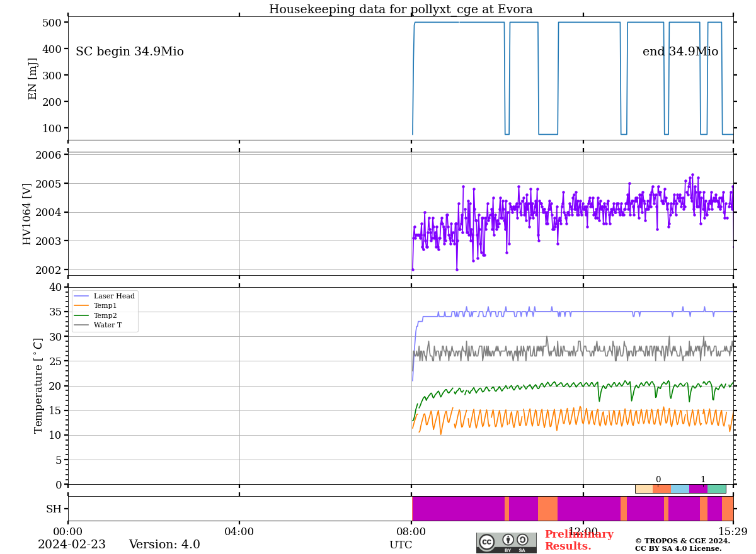This screenshot has height=554, width=756.
Task: Click the 'Preliminary Results.' red notice
Action: pos(579,540)
